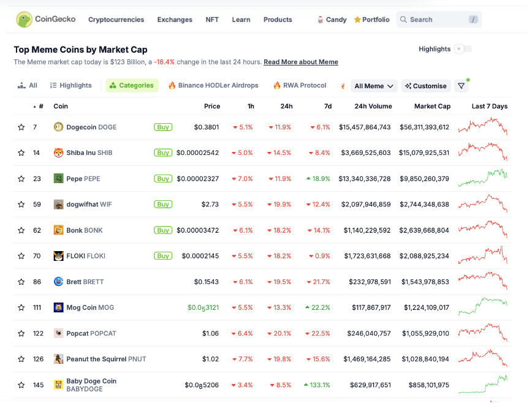Sort table by Market Cap header
532x403 pixels.
pyautogui.click(x=432, y=106)
